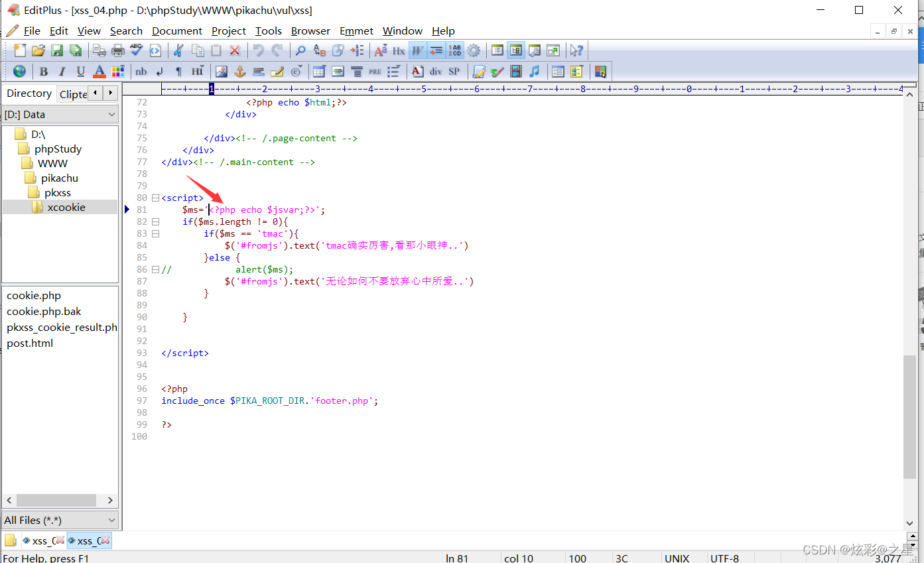Image resolution: width=924 pixels, height=563 pixels.
Task: Collapse the if block at line 82
Action: point(155,221)
